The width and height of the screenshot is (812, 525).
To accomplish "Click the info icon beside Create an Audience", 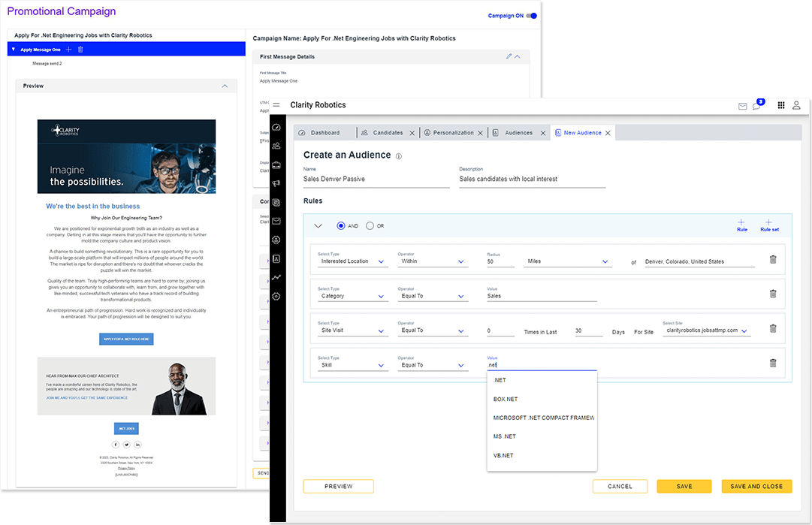I will (399, 155).
